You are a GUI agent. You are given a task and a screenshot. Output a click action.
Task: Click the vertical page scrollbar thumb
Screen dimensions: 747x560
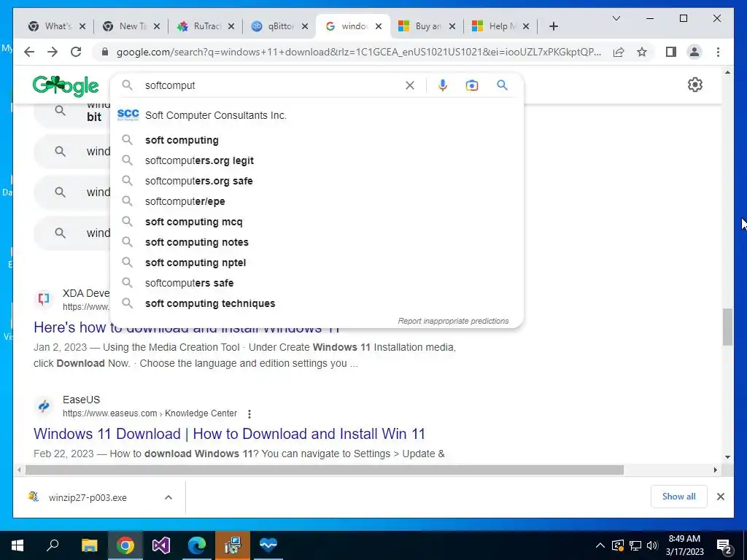727,327
